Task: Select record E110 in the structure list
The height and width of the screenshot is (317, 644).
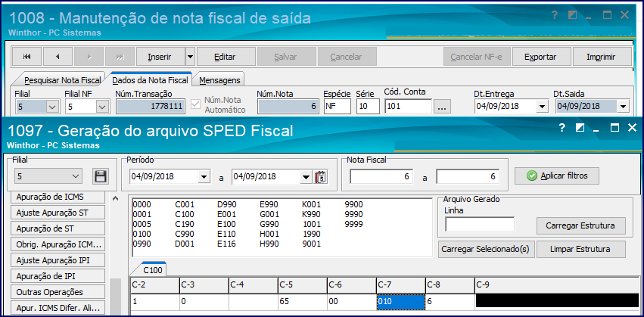Action: pos(227,234)
